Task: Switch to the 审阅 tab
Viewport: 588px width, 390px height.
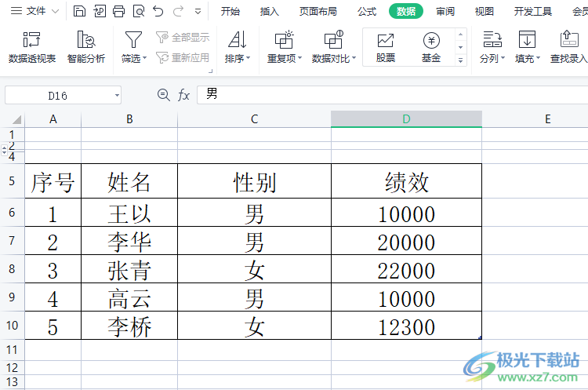Action: pos(445,11)
